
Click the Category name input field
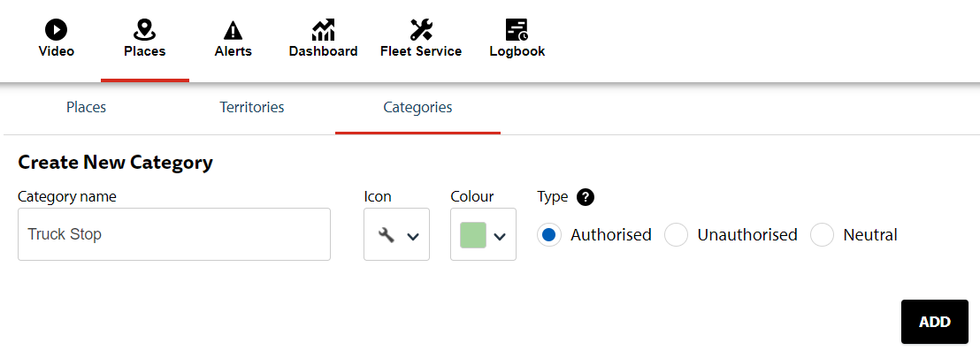point(173,234)
